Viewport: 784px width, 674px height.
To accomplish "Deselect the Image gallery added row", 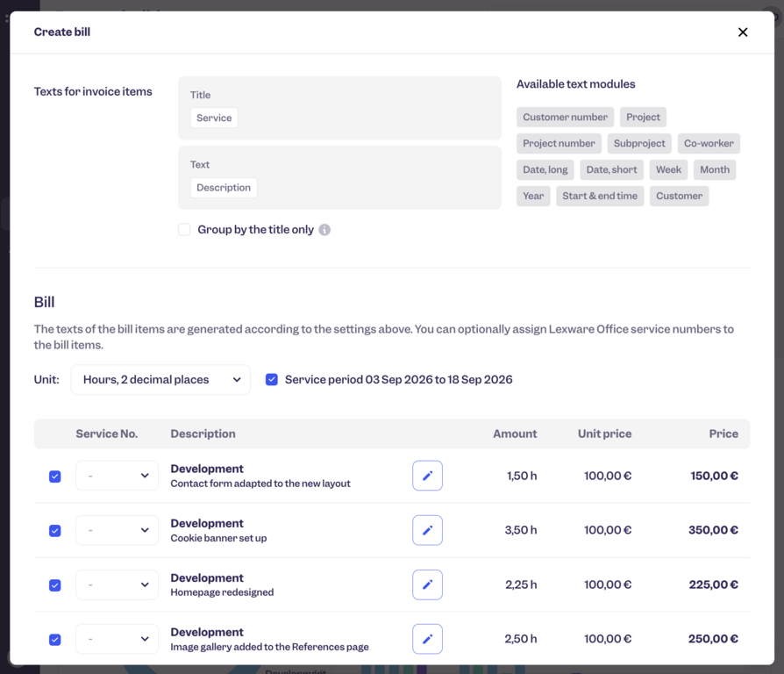I will 55,640.
